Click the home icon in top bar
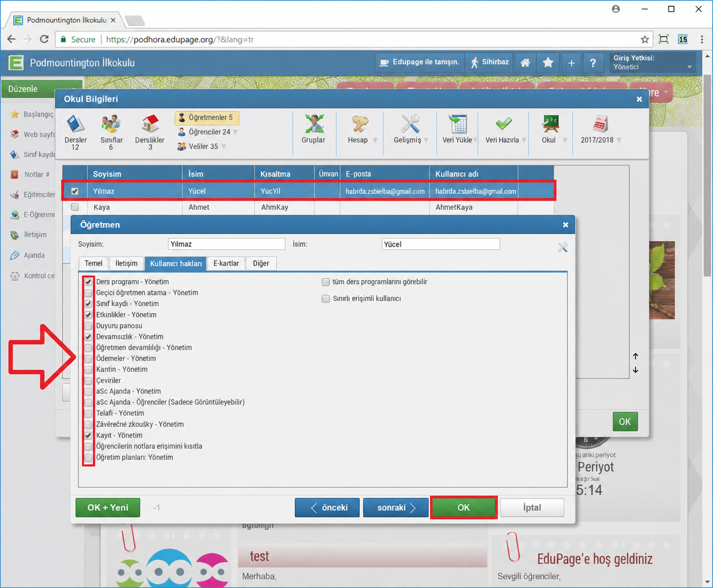Image resolution: width=713 pixels, height=588 pixels. pyautogui.click(x=524, y=62)
